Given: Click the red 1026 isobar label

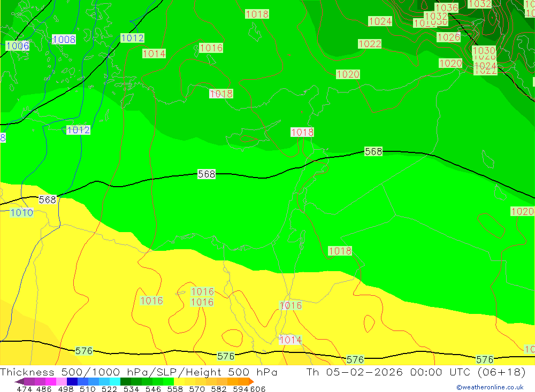Looking at the screenshot, I should pos(449,37).
